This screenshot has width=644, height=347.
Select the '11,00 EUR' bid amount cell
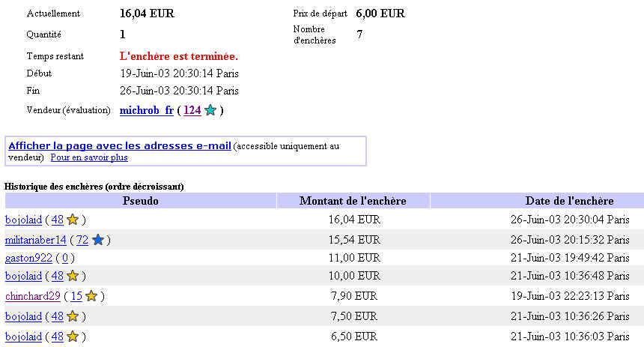[354, 259]
